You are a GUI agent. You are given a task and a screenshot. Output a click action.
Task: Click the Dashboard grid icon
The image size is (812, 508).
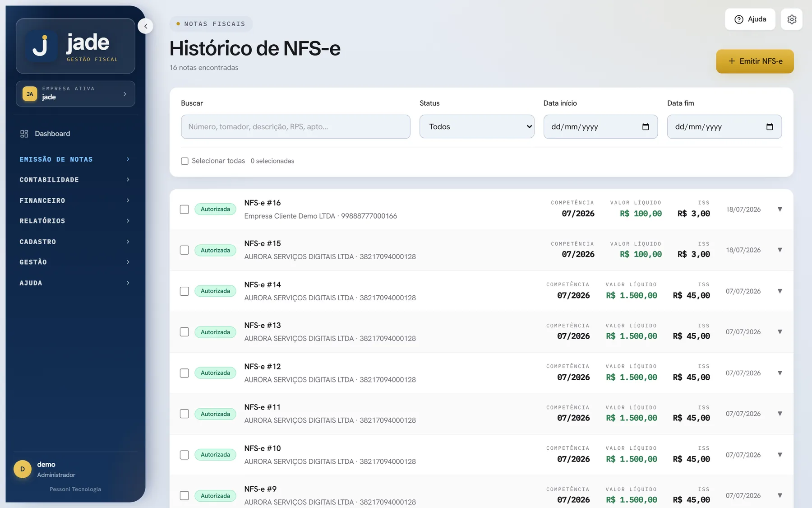click(24, 134)
